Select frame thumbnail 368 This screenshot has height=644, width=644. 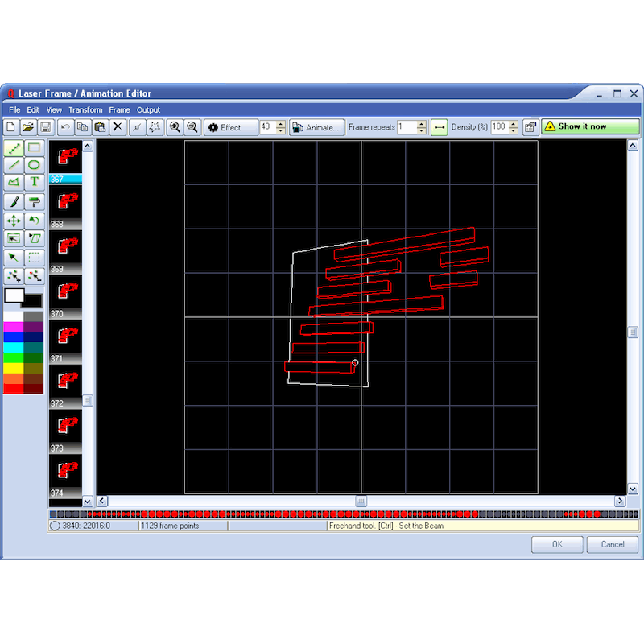coord(65,207)
